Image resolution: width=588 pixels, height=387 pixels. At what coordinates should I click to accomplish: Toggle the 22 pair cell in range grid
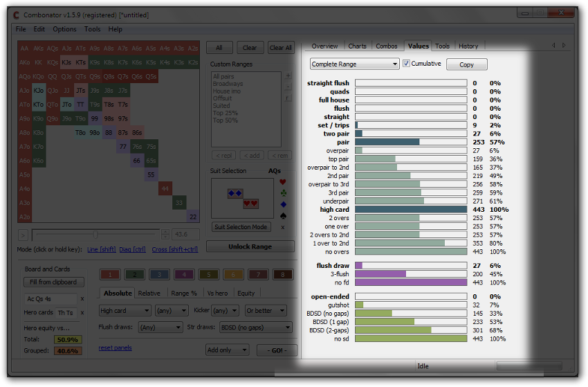point(193,217)
